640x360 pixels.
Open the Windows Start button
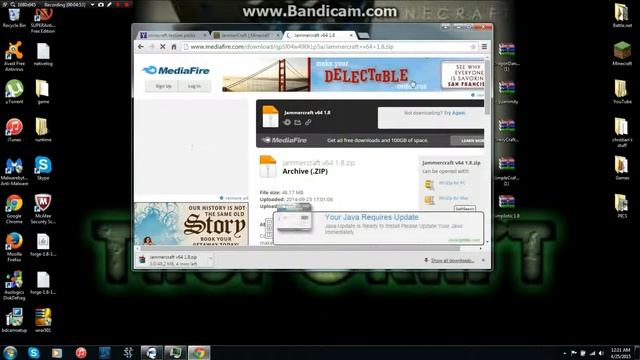10,353
